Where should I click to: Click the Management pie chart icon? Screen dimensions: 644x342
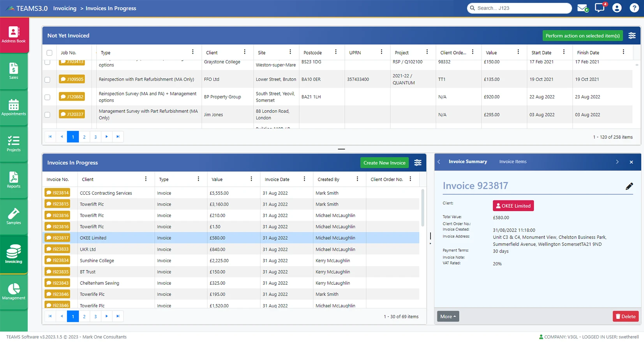[14, 291]
